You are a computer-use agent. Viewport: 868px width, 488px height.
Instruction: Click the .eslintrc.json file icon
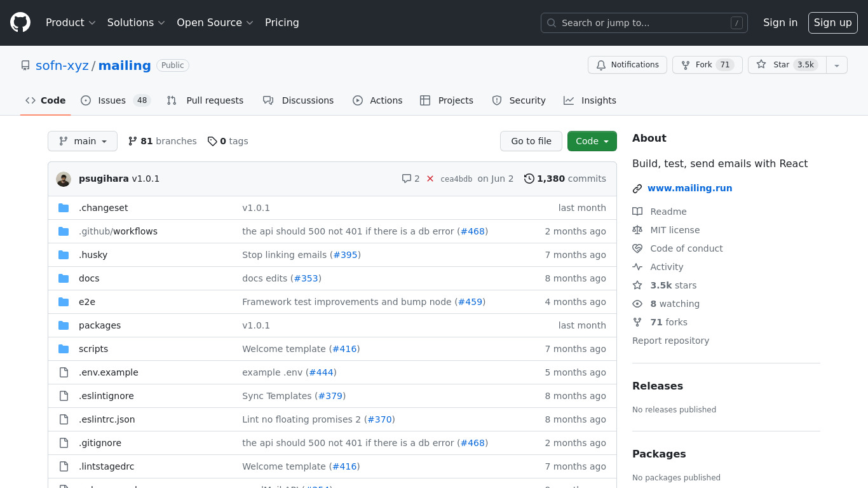click(64, 419)
